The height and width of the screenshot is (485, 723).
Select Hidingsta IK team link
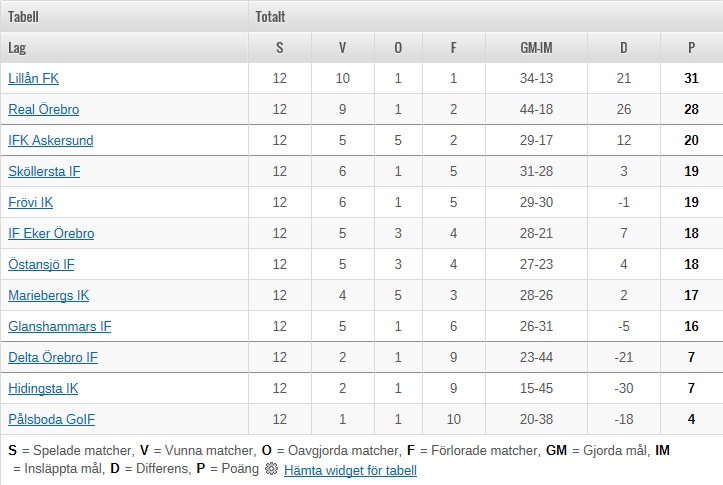(43, 388)
